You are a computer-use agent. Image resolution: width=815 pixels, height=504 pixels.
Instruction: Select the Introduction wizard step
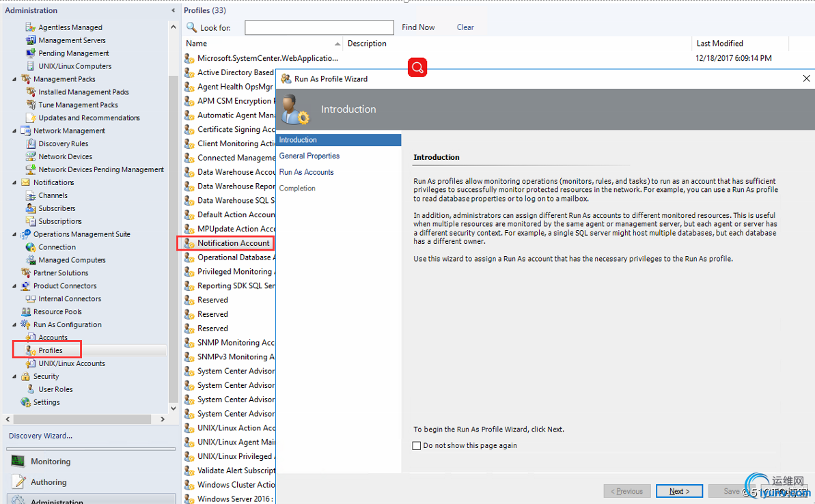[338, 140]
